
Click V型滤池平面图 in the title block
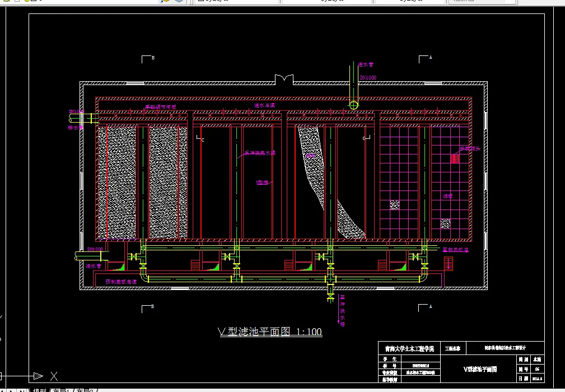[x=480, y=369]
